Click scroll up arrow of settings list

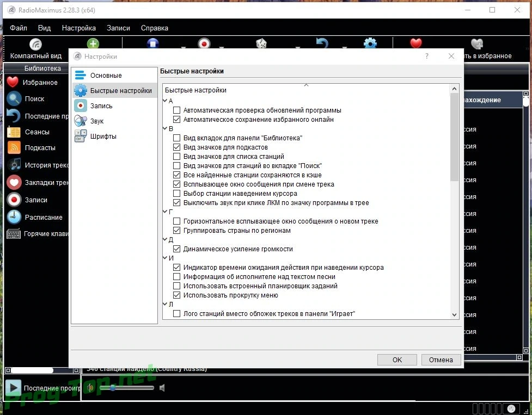(454, 89)
